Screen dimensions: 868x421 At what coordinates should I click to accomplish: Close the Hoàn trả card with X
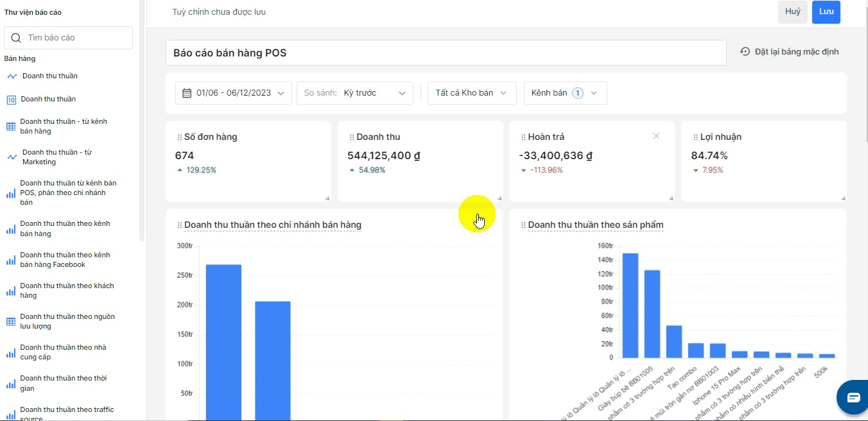(x=655, y=136)
